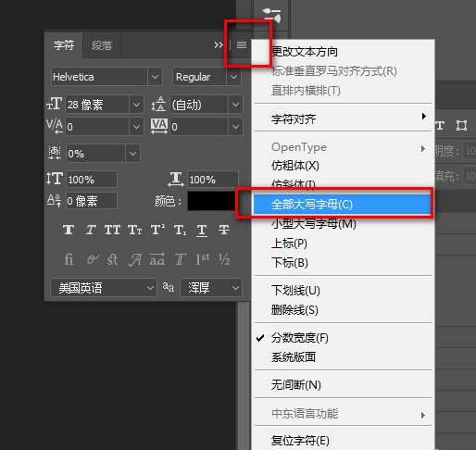Choose 删除线(S) menu item
The height and width of the screenshot is (450, 476).
[x=342, y=309]
